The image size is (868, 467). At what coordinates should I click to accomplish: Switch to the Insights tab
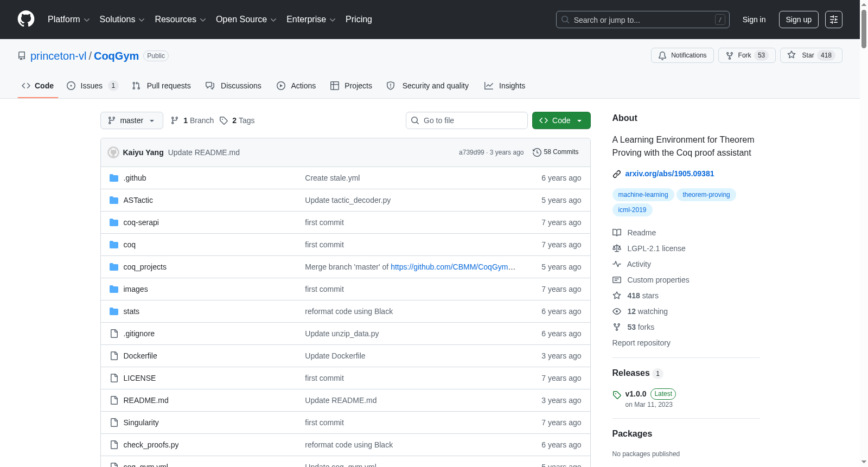[505, 86]
